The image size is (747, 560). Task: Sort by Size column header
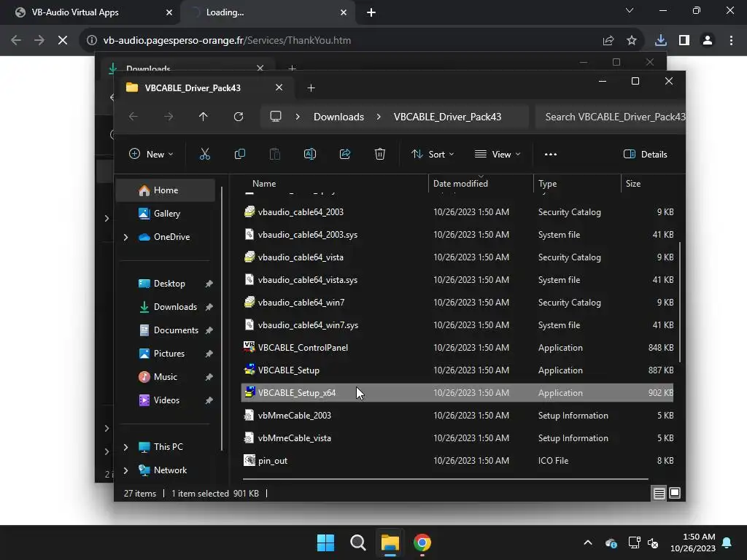pos(650,183)
